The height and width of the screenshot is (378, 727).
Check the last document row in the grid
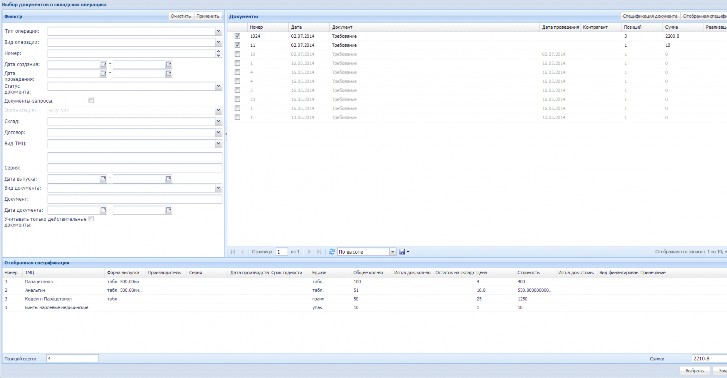tap(237, 117)
